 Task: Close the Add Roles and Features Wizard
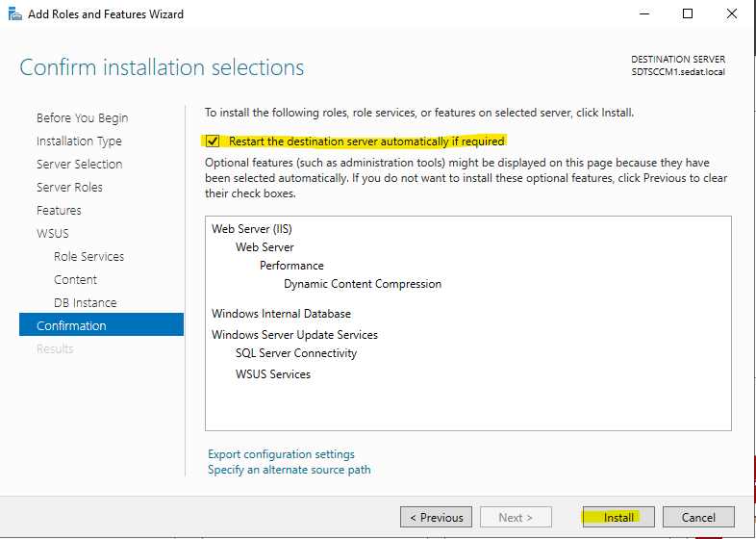click(x=731, y=14)
